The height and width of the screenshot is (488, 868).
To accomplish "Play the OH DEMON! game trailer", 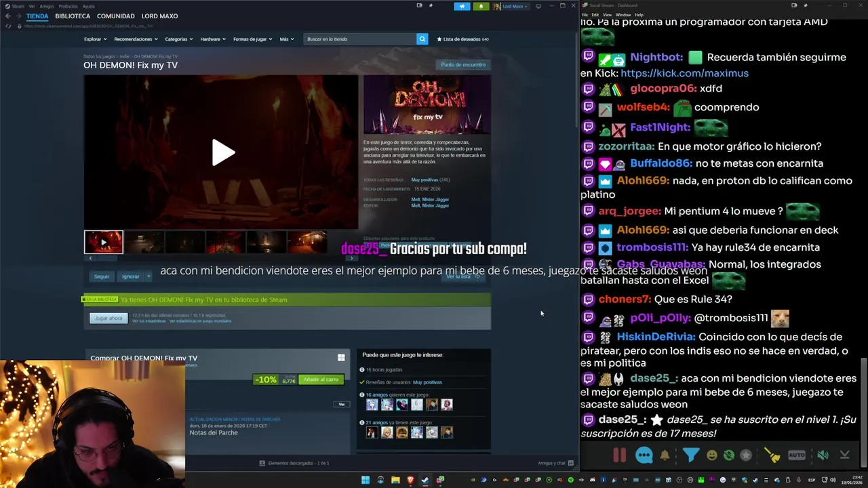I will 223,152.
